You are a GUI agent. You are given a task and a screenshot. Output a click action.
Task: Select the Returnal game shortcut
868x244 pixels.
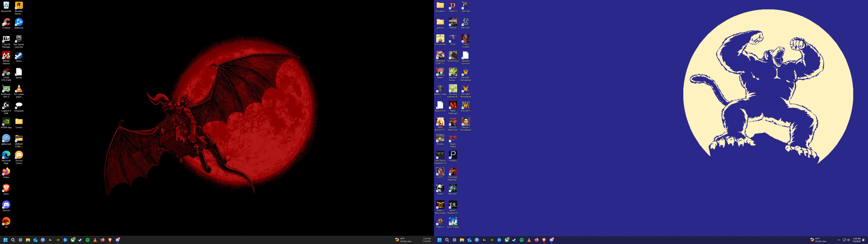[453, 189]
